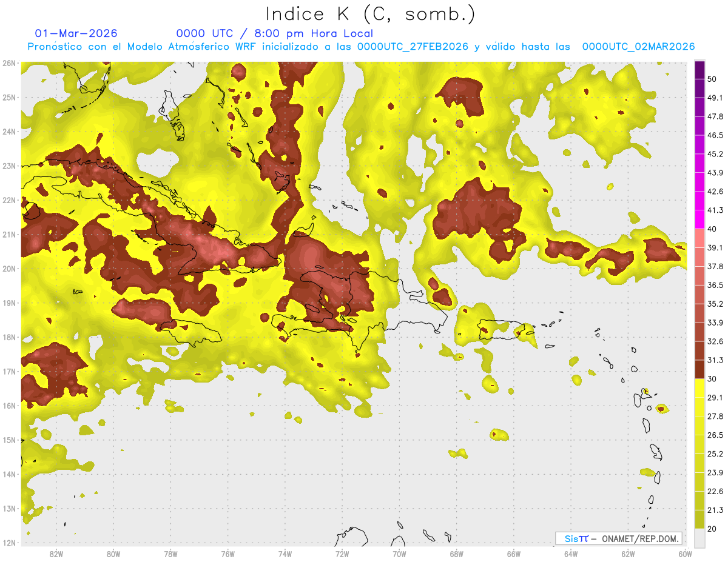Click latitude axis label '17N'
The width and height of the screenshot is (728, 562).
tap(9, 371)
